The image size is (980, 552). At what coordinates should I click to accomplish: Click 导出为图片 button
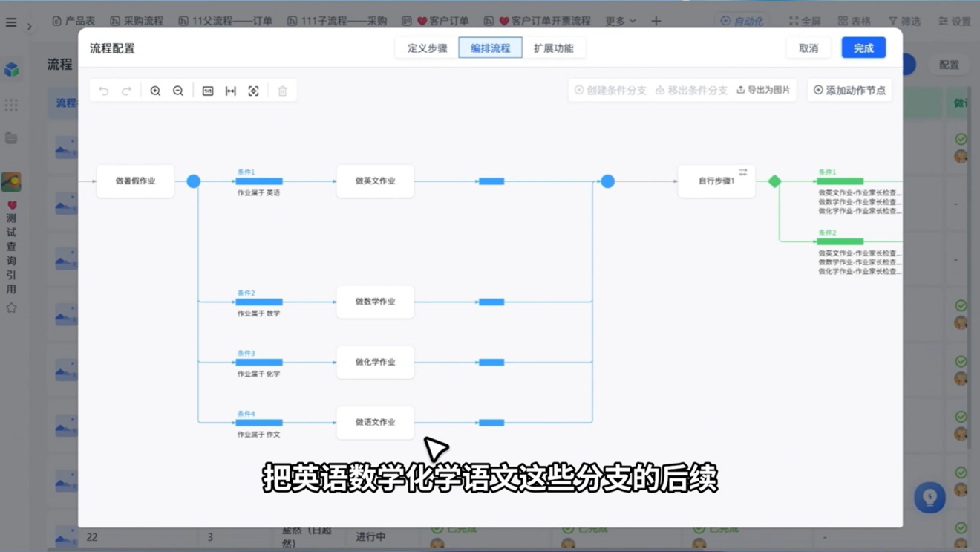pos(763,90)
